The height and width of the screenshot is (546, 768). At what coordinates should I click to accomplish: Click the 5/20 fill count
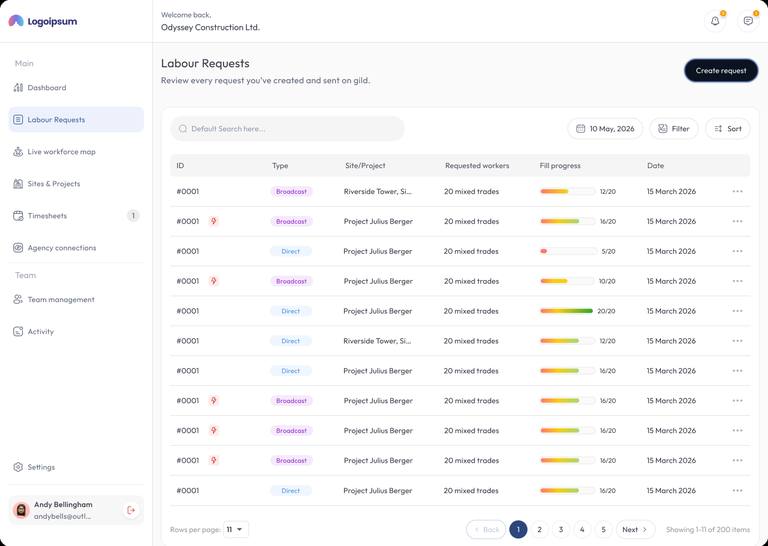[608, 251]
